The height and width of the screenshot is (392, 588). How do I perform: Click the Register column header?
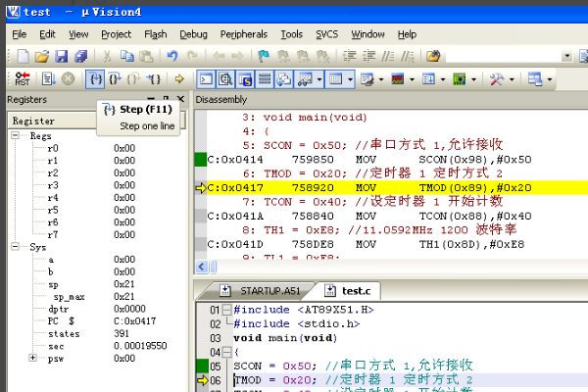pyautogui.click(x=34, y=121)
